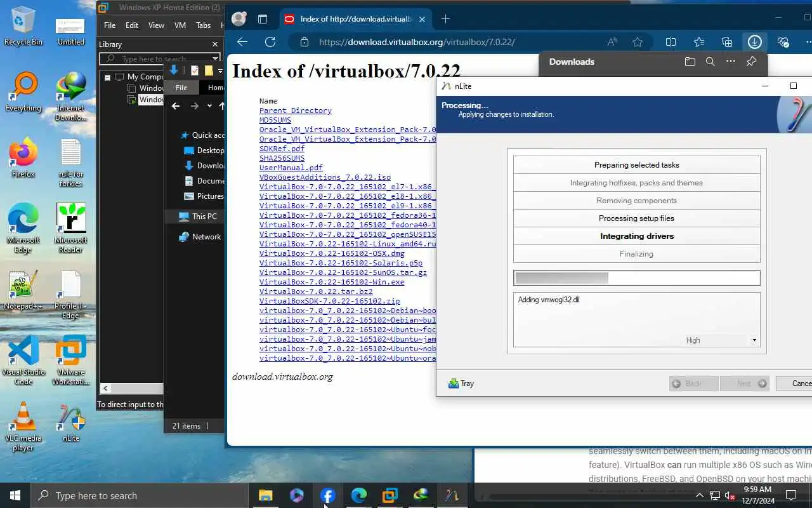
Task: Open VMware Edit menu
Action: (132, 25)
